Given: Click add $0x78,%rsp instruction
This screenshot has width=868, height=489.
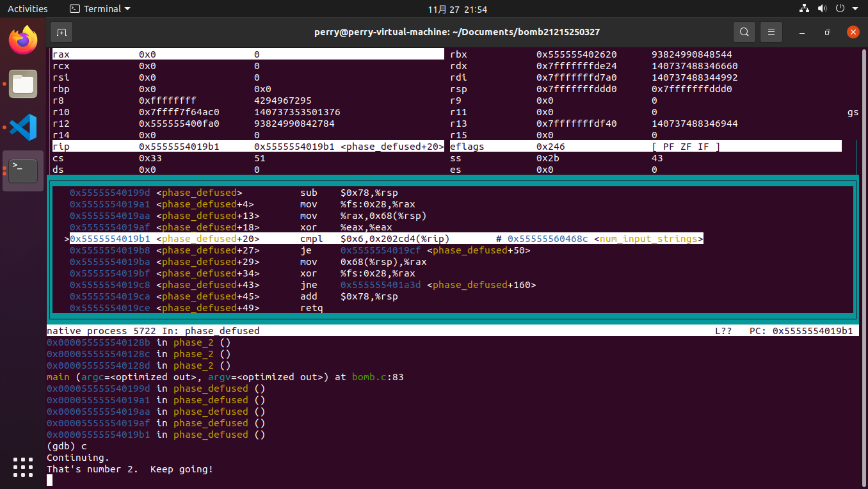Looking at the screenshot, I should tap(349, 296).
